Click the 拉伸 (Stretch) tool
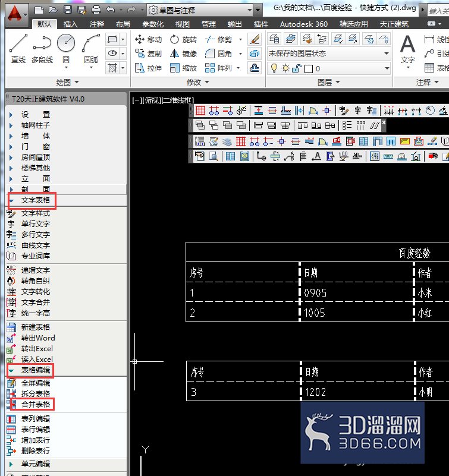Image resolution: width=449 pixels, height=476 pixels. click(x=148, y=68)
